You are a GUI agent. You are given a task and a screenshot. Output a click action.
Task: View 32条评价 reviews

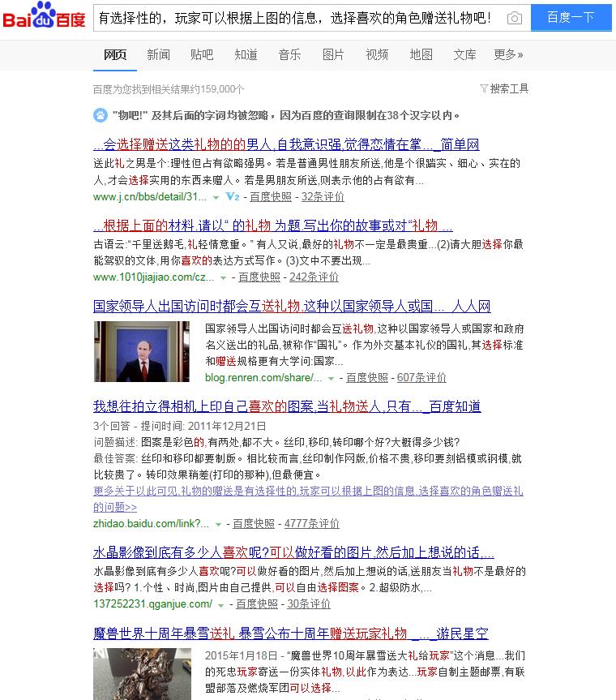coord(323,197)
